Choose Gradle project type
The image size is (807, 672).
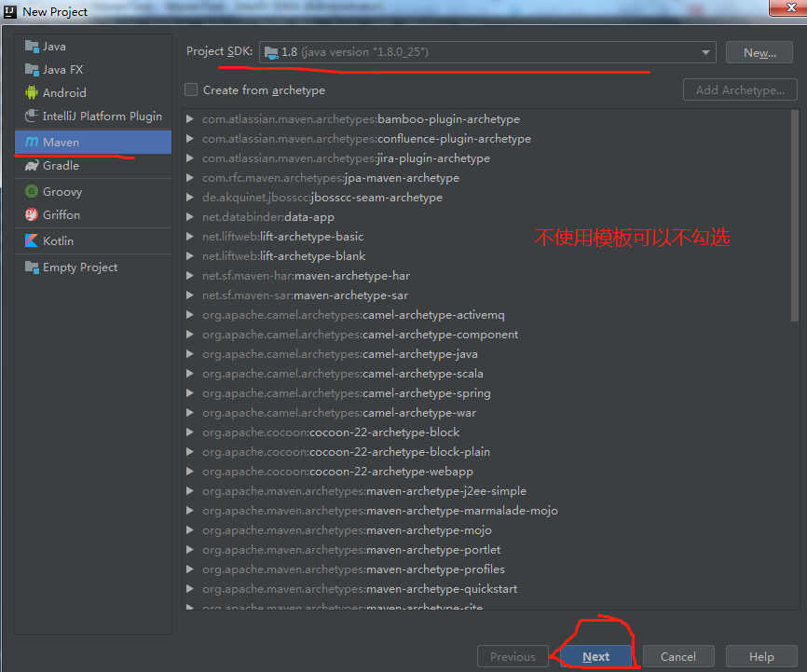point(93,166)
